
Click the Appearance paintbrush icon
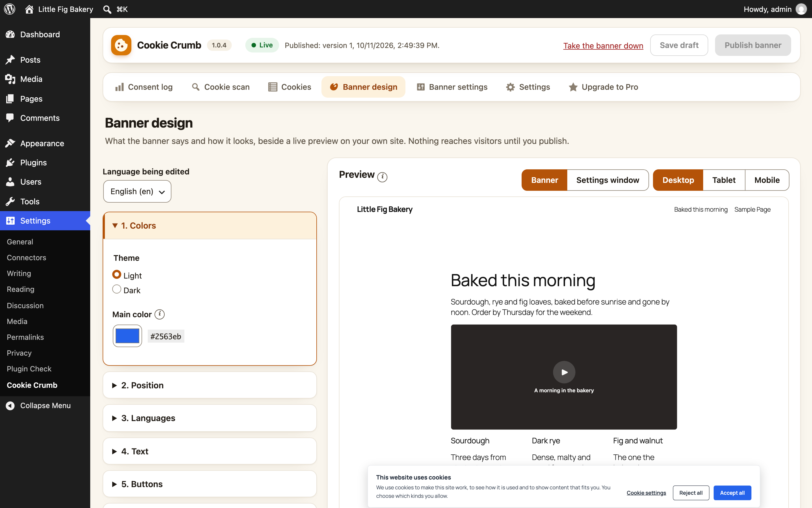click(x=10, y=143)
